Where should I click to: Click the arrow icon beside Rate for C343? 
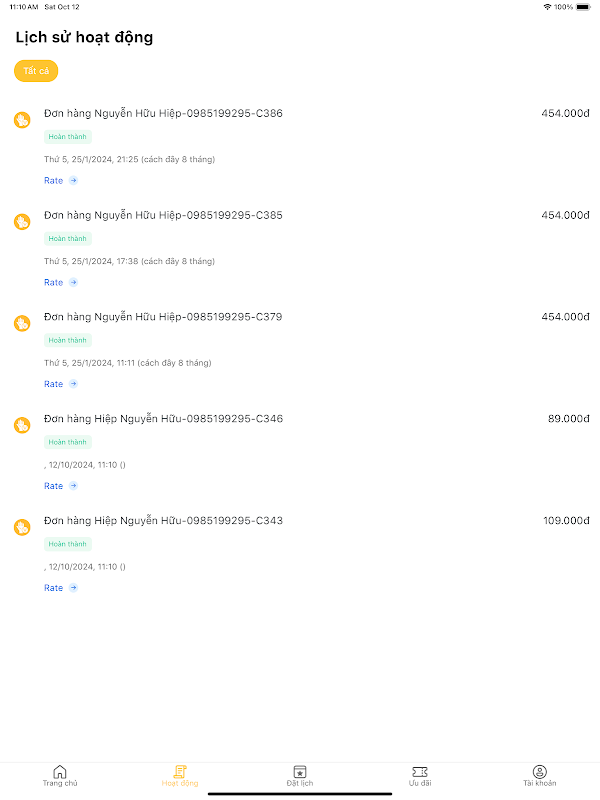[73, 588]
